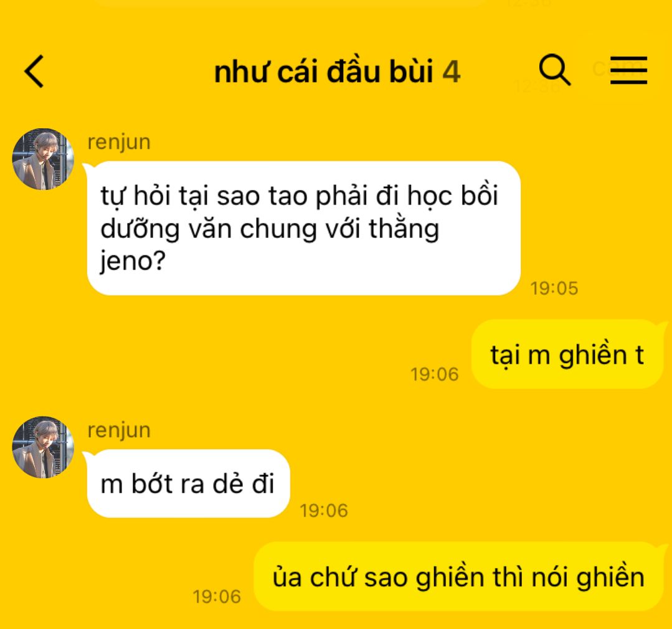Tap 19:06 timestamp beside 'tại m ghiền t'
672x629 pixels.
tap(435, 374)
